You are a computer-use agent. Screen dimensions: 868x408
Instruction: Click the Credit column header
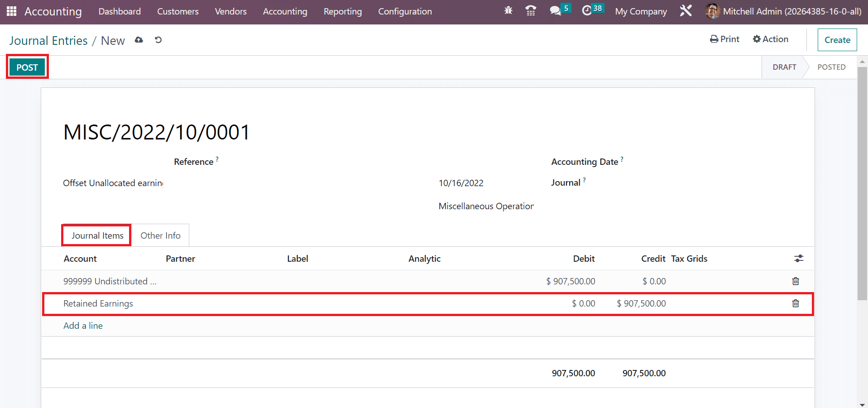[653, 259]
